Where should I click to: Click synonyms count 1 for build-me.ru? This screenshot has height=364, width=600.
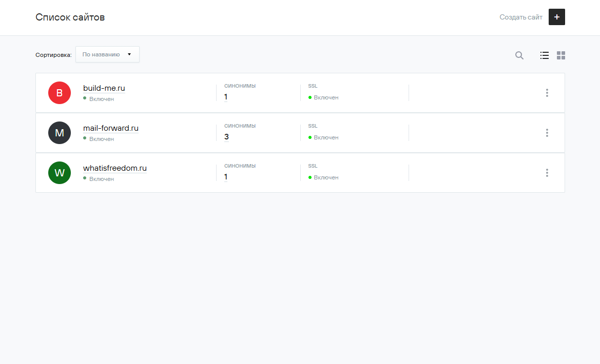click(x=226, y=97)
